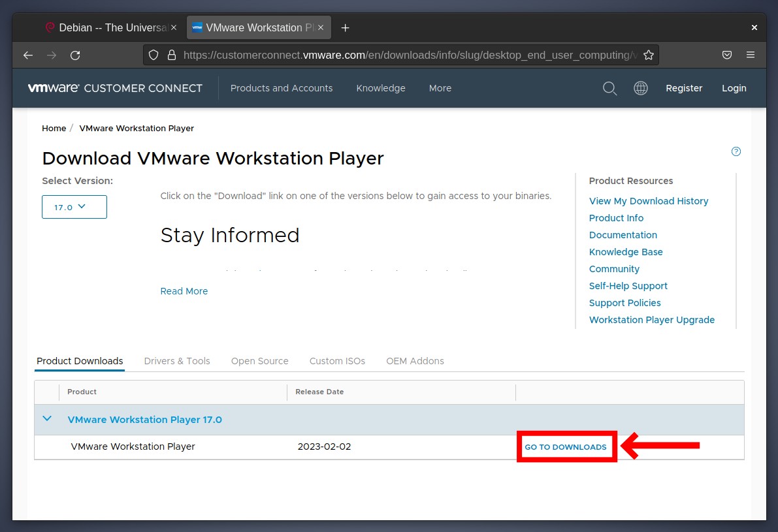This screenshot has width=778, height=532.
Task: Open the Documentation link
Action: click(x=623, y=235)
